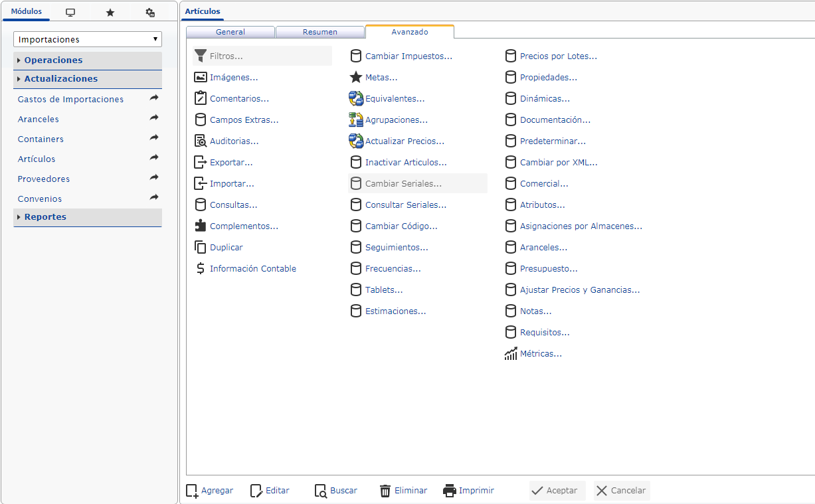Click the Complementos puzzle piece icon
Viewport: 815px width, 504px height.
coord(200,226)
